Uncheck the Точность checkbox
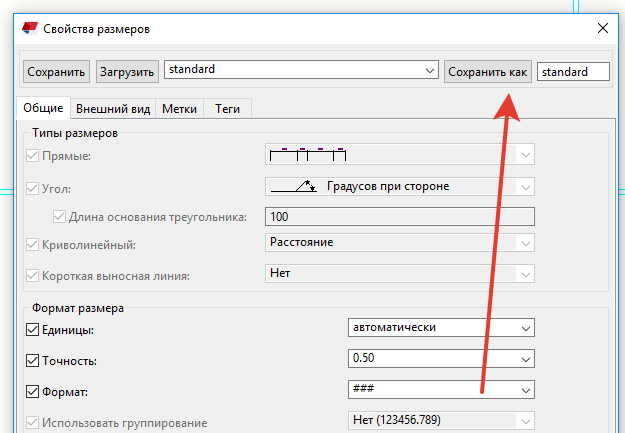Image resolution: width=625 pixels, height=433 pixels. pos(31,361)
